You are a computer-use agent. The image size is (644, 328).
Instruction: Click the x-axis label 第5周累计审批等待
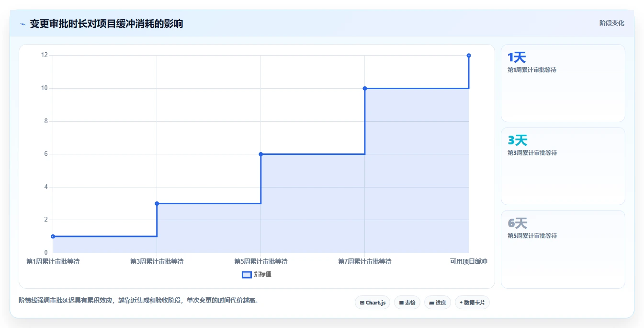point(261,262)
